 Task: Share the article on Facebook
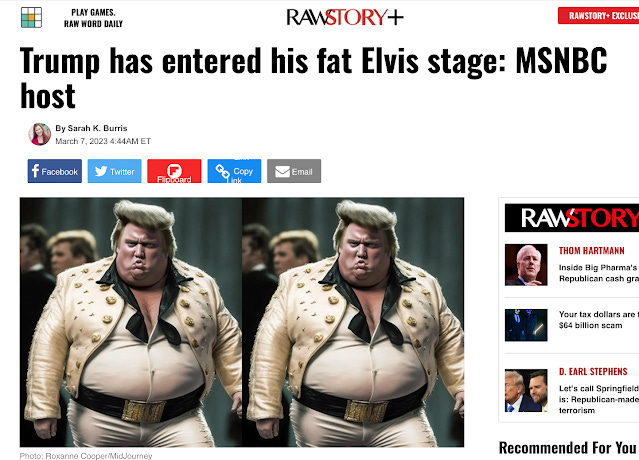55,171
